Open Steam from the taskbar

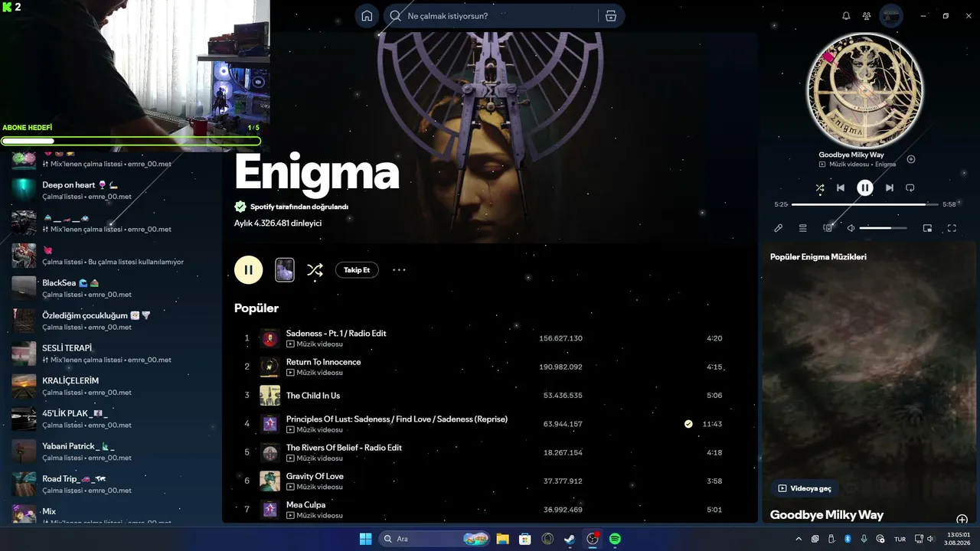click(570, 539)
